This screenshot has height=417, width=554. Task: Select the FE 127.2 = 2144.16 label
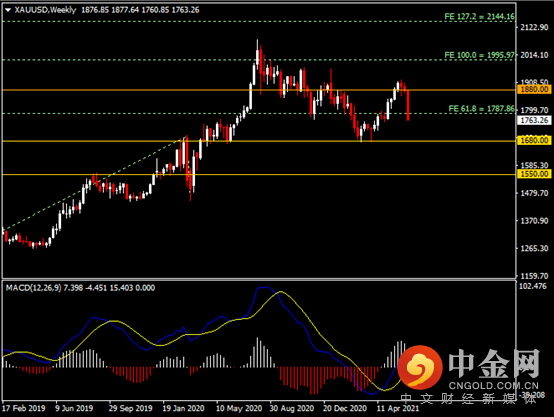tap(479, 16)
